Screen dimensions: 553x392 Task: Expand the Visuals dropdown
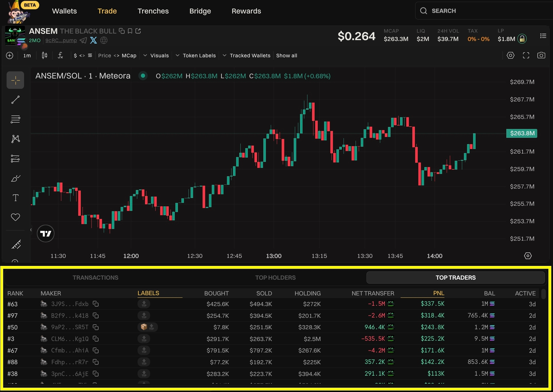point(156,56)
